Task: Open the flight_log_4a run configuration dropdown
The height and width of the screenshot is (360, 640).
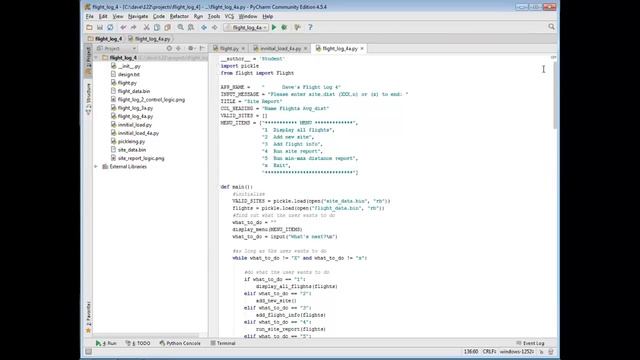Action: (x=246, y=27)
